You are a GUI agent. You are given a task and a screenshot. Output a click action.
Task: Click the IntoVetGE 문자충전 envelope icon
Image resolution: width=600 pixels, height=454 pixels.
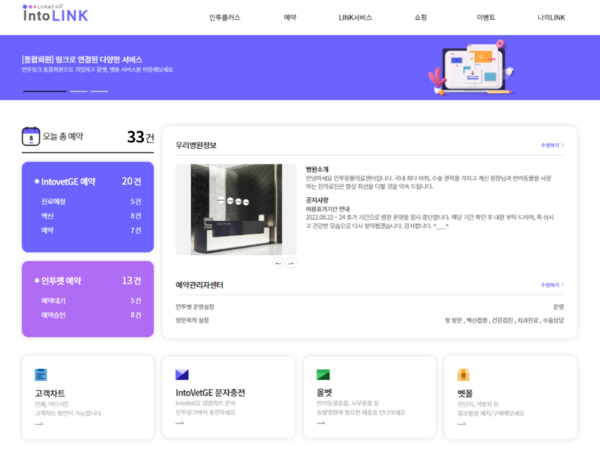point(182,375)
